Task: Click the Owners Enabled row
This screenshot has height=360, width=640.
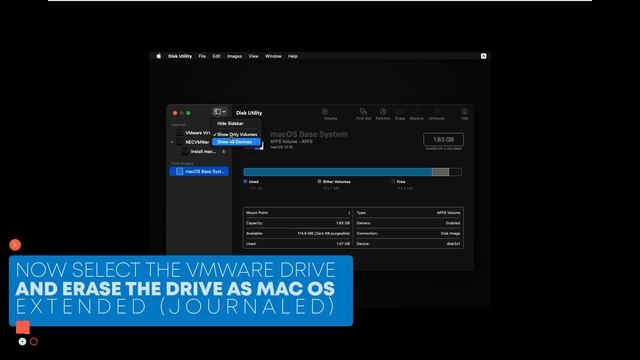Action: click(408, 223)
